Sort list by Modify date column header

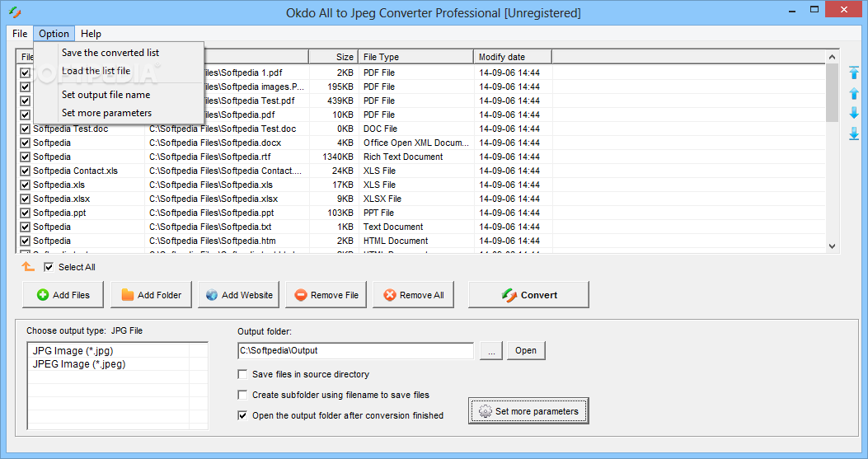click(513, 57)
